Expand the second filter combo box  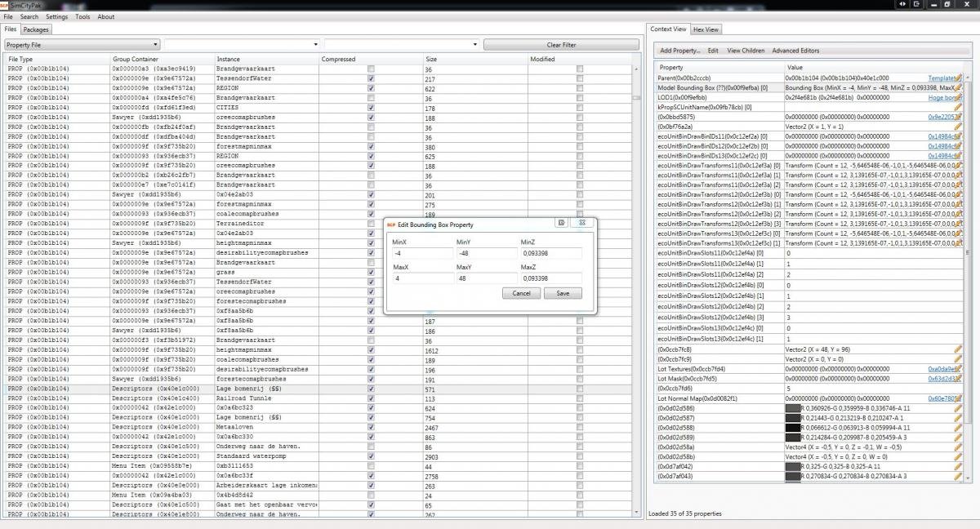coord(242,44)
